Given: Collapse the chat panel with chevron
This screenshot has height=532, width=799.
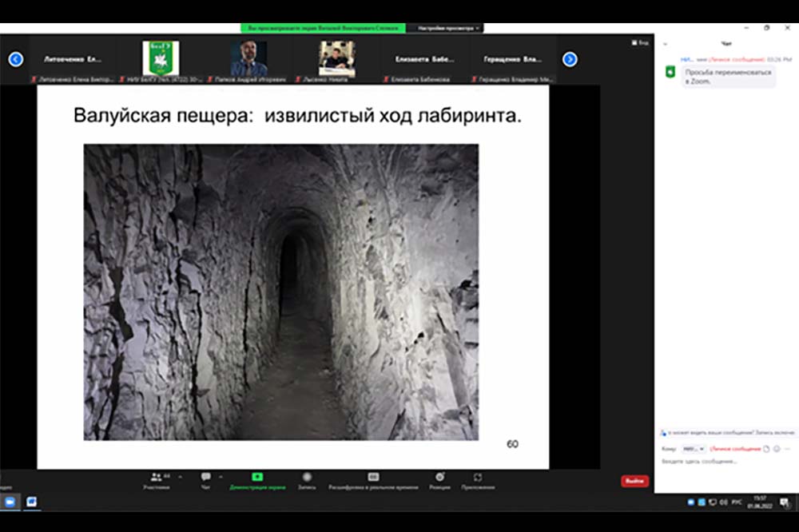Looking at the screenshot, I should tap(665, 44).
